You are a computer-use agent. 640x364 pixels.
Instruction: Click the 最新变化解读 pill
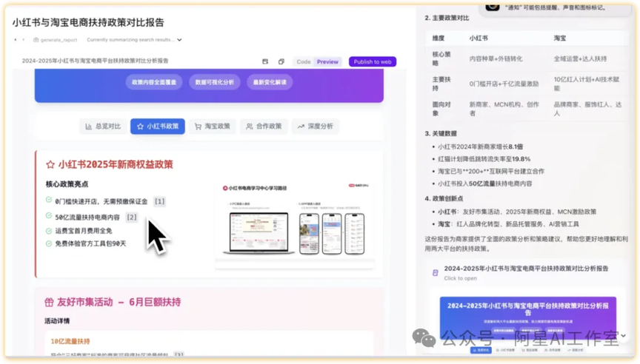270,82
